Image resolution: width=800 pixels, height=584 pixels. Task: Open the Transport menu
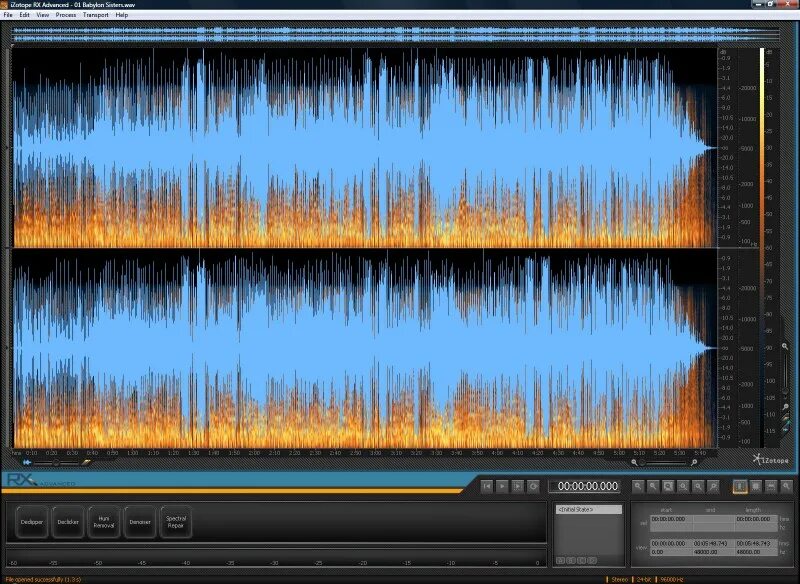click(x=95, y=15)
